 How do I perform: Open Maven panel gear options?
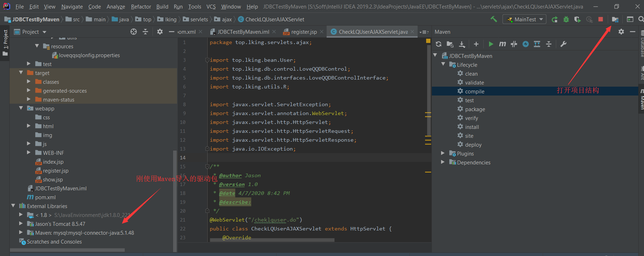click(x=621, y=32)
